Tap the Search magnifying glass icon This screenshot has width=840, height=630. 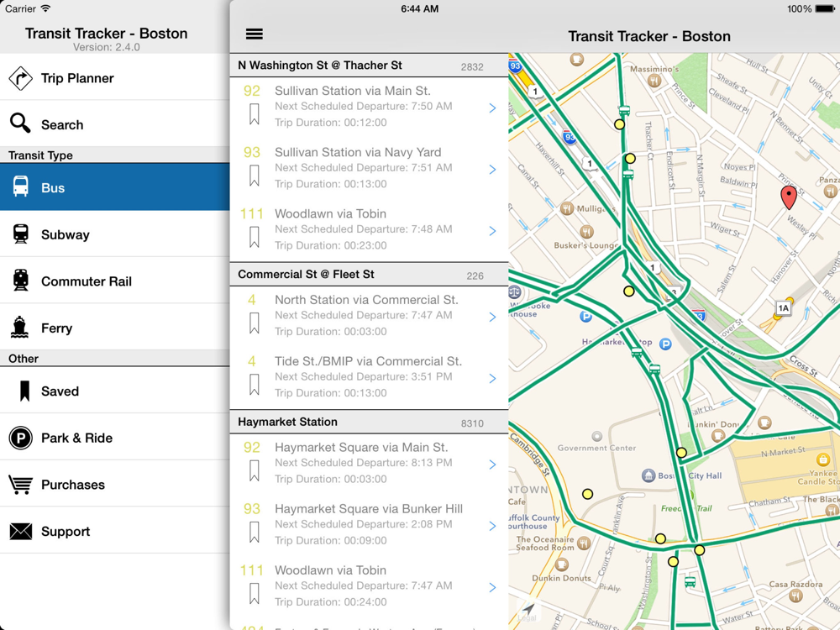(x=20, y=123)
